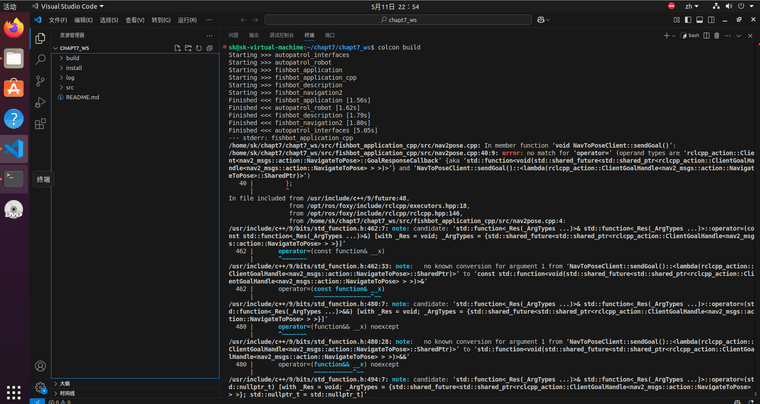760x404 pixels.
Task: Open Customize Layout button
Action: coord(677,20)
